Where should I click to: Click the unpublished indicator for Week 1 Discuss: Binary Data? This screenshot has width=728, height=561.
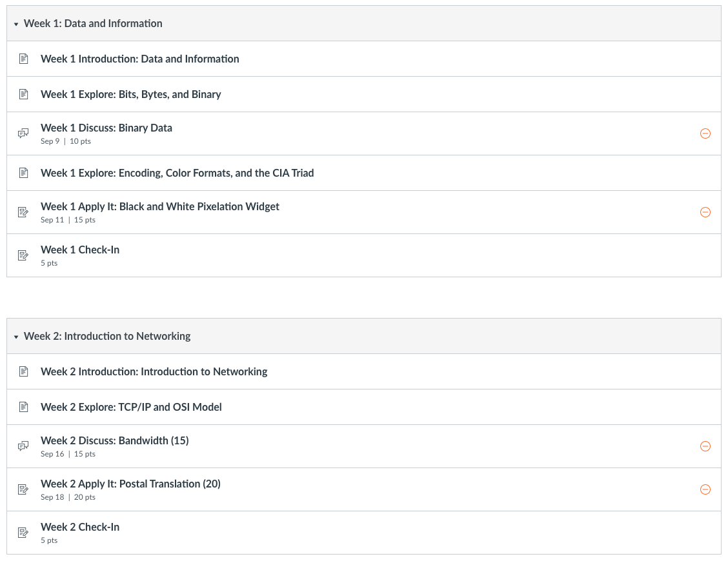[x=705, y=133]
